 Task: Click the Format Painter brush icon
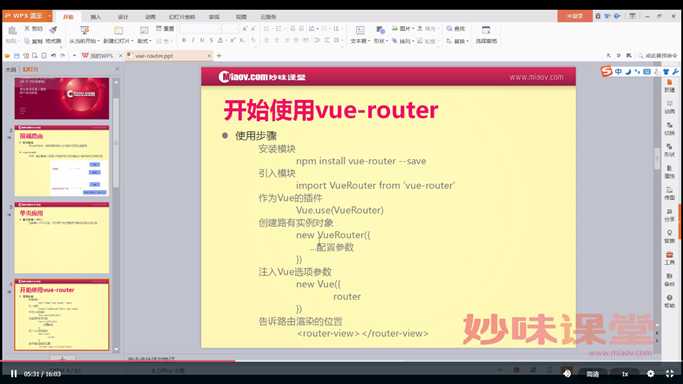coord(53,29)
